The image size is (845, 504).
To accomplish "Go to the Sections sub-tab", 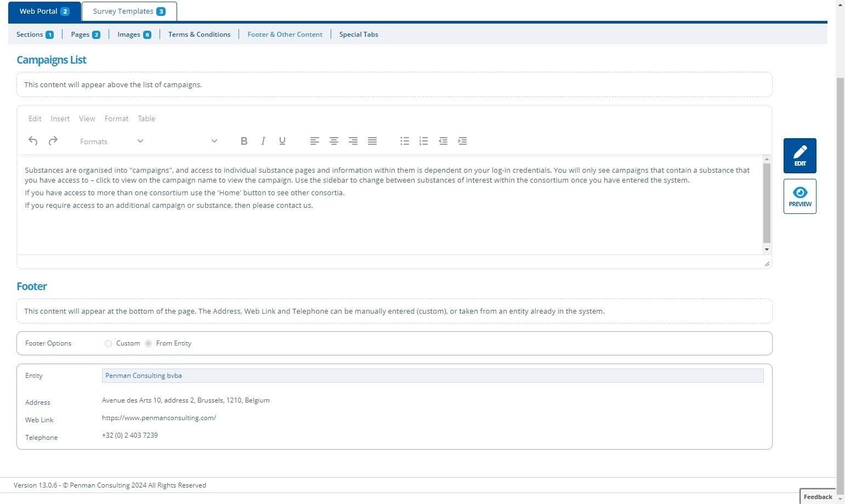I will click(35, 35).
